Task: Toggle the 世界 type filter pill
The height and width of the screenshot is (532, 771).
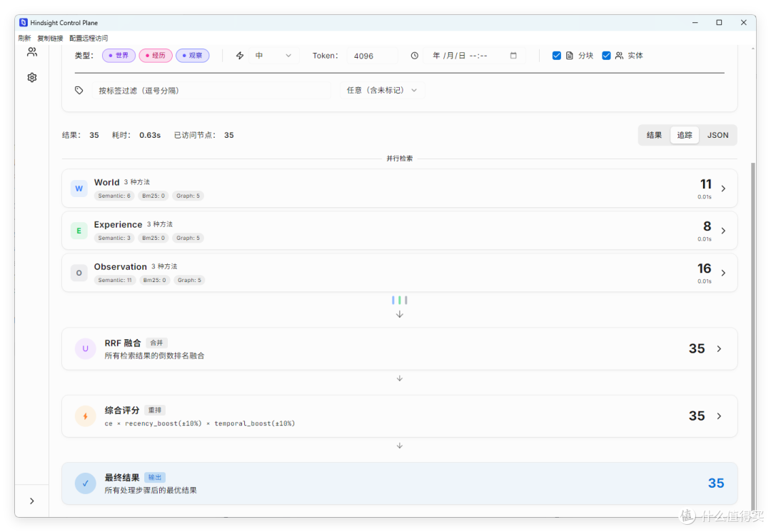Action: 119,56
